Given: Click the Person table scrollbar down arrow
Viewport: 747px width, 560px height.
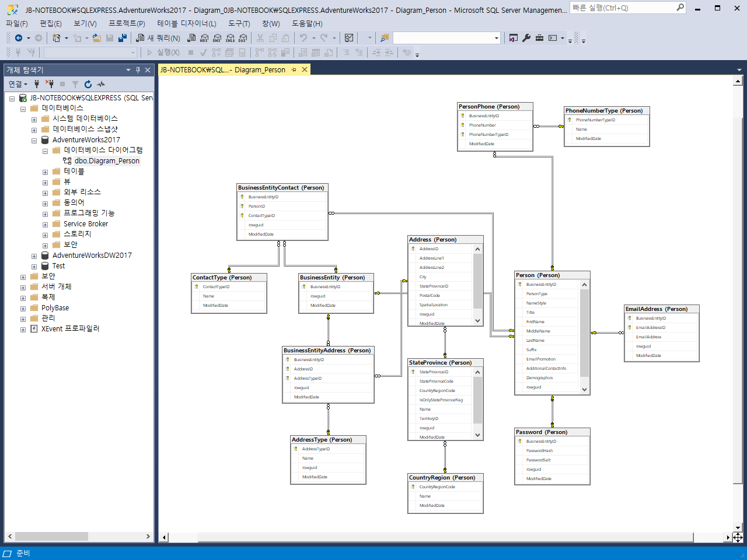Looking at the screenshot, I should (585, 390).
